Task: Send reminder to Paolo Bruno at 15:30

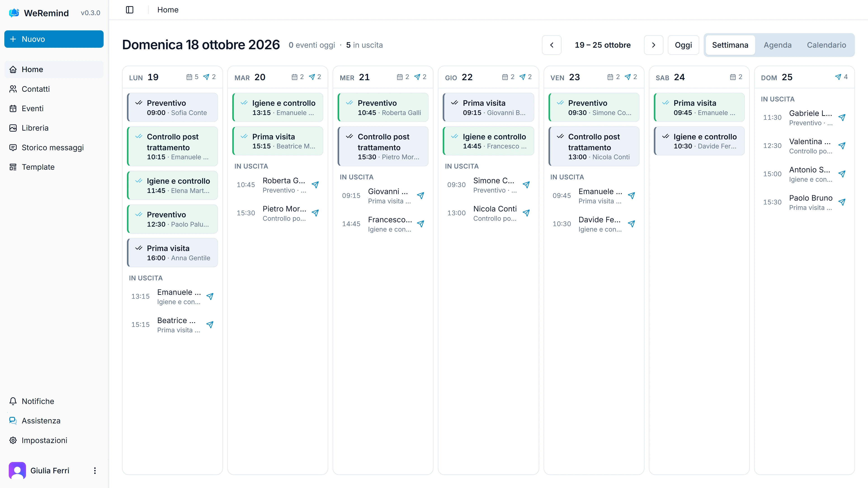Action: (x=842, y=202)
